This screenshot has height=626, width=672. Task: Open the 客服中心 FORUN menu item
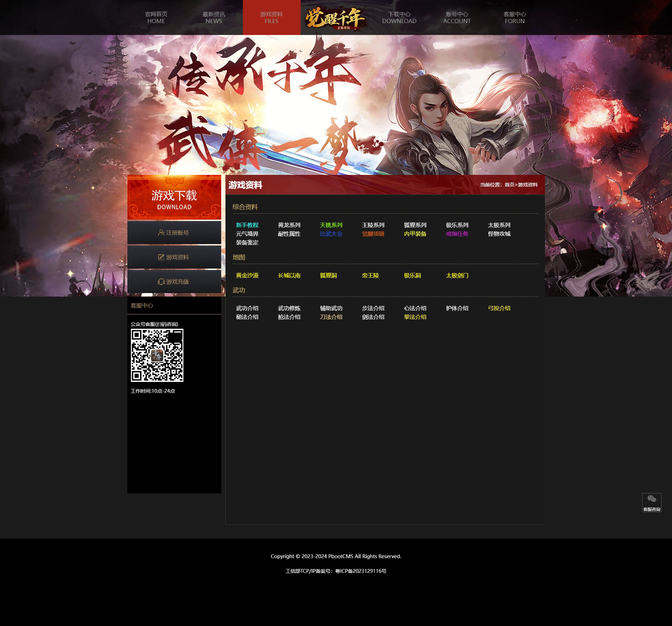(514, 17)
